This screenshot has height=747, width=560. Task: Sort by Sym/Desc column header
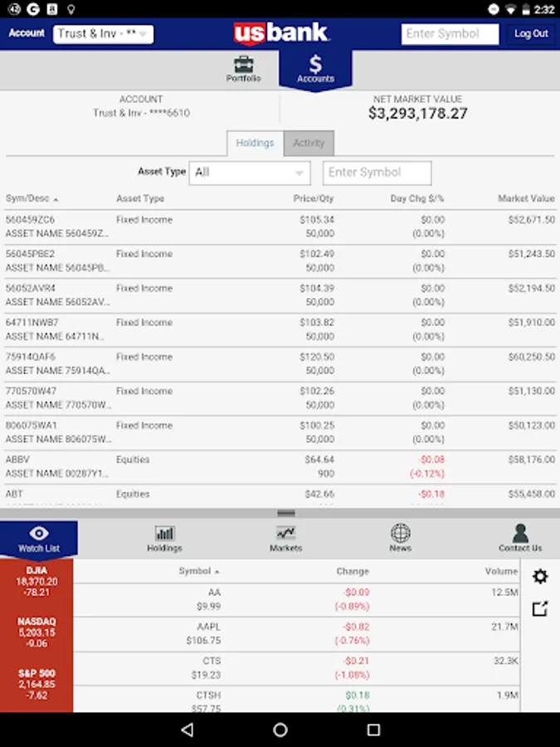coord(32,198)
